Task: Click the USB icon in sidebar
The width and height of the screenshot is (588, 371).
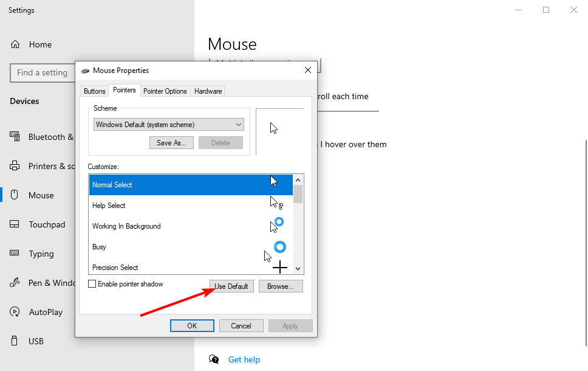Action: coord(14,341)
